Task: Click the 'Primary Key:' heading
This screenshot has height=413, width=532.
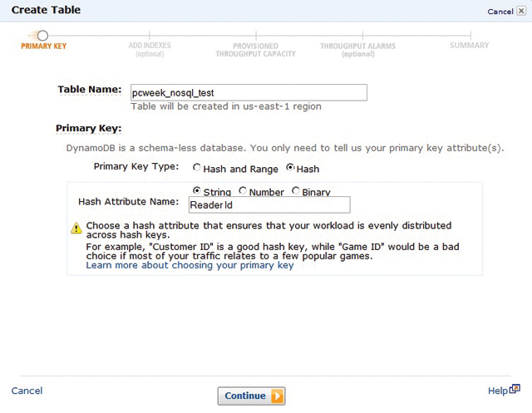Action: [x=89, y=129]
